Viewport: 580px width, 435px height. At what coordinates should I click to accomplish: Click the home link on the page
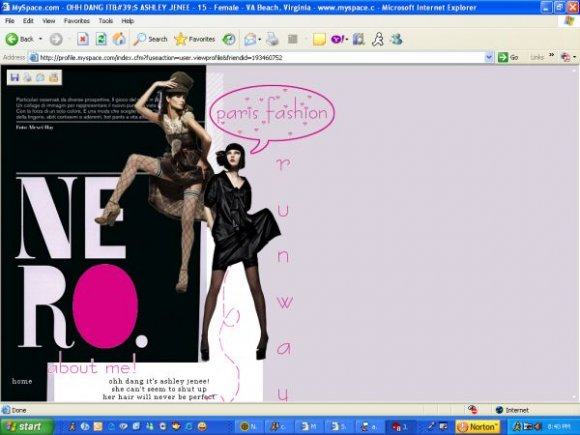click(22, 381)
